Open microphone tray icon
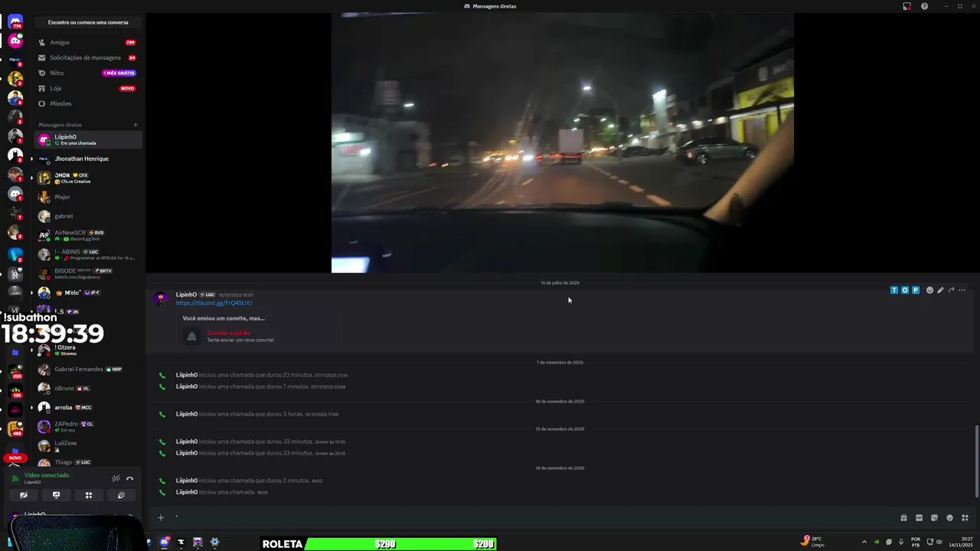 pos(901,542)
